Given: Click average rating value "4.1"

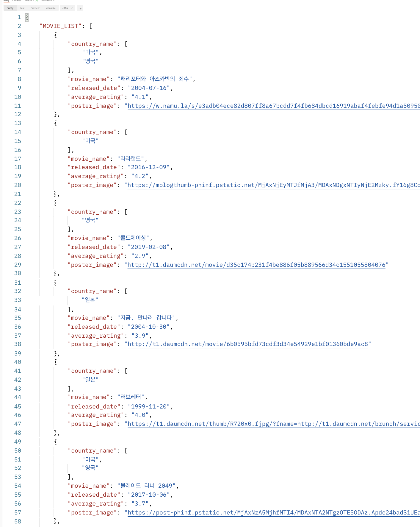Looking at the screenshot, I should 140,97.
